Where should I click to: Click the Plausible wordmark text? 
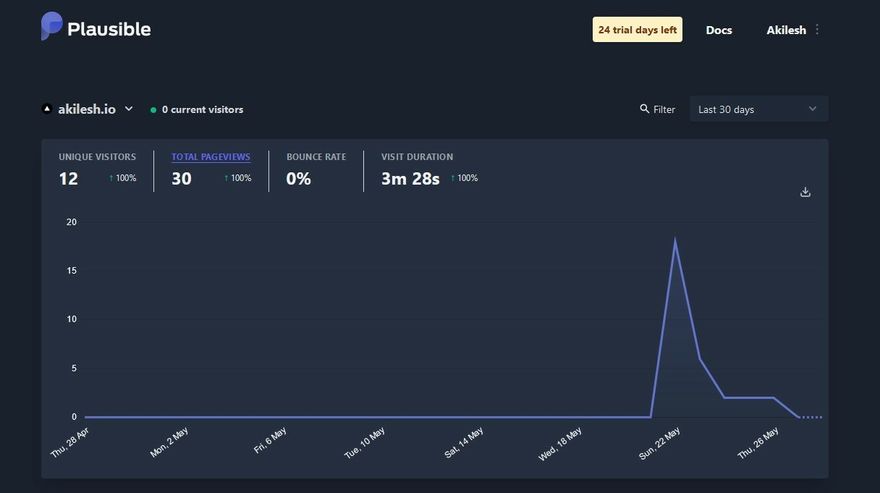click(x=109, y=29)
